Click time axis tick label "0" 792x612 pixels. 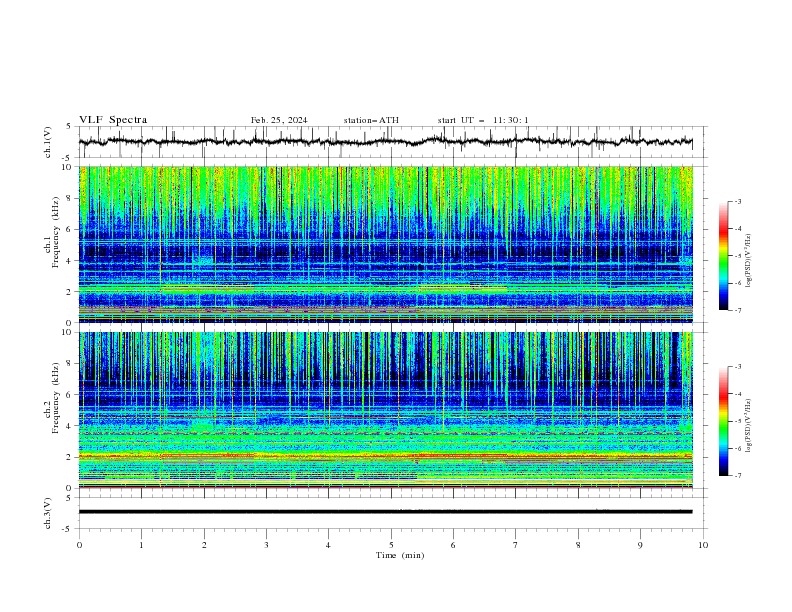79,545
